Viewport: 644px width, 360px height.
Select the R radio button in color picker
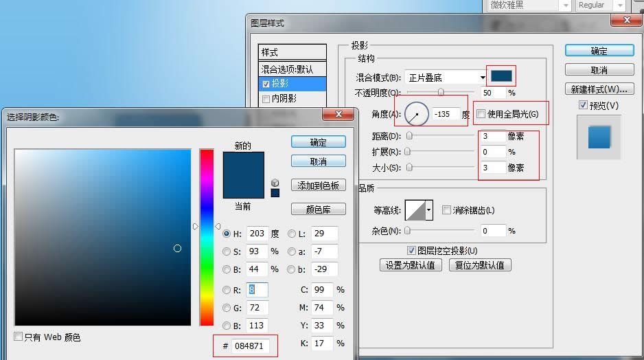227,290
